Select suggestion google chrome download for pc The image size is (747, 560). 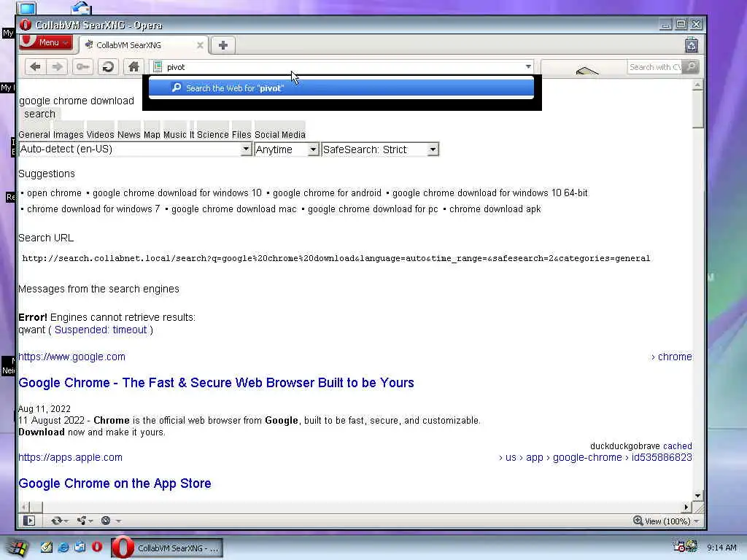(x=373, y=209)
